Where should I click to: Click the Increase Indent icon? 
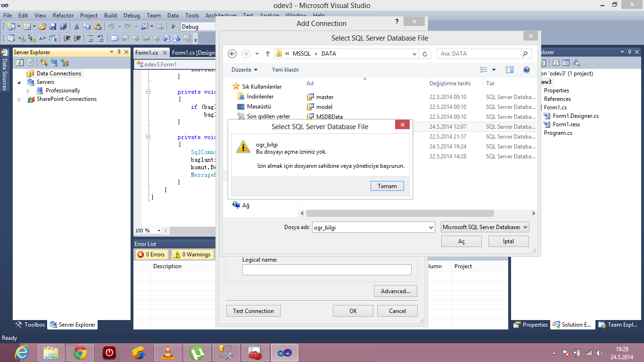tap(76, 38)
